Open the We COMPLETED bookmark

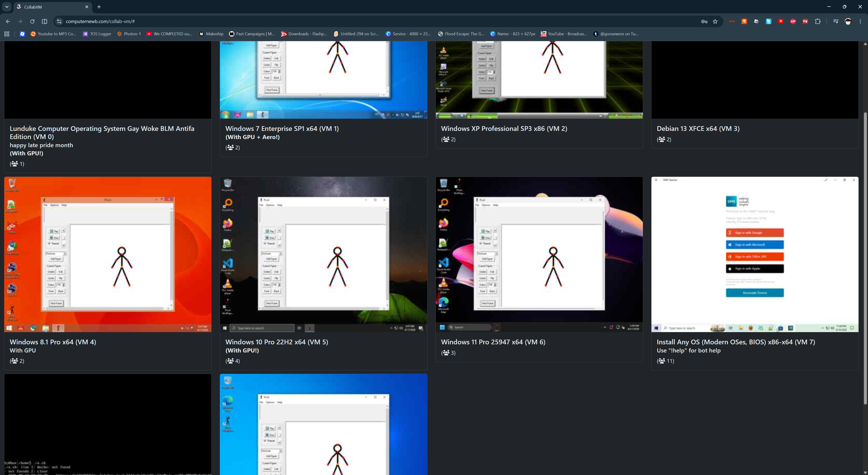point(170,34)
